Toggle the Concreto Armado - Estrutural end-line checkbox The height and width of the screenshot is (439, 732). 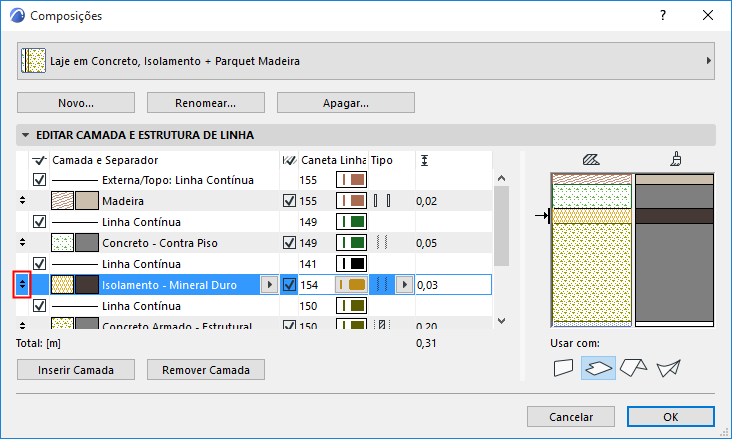[289, 325]
